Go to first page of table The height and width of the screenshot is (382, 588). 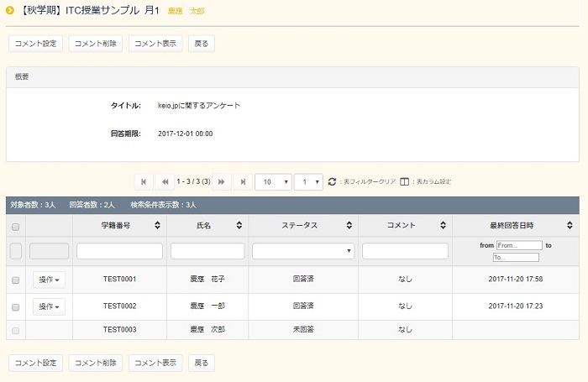[144, 182]
